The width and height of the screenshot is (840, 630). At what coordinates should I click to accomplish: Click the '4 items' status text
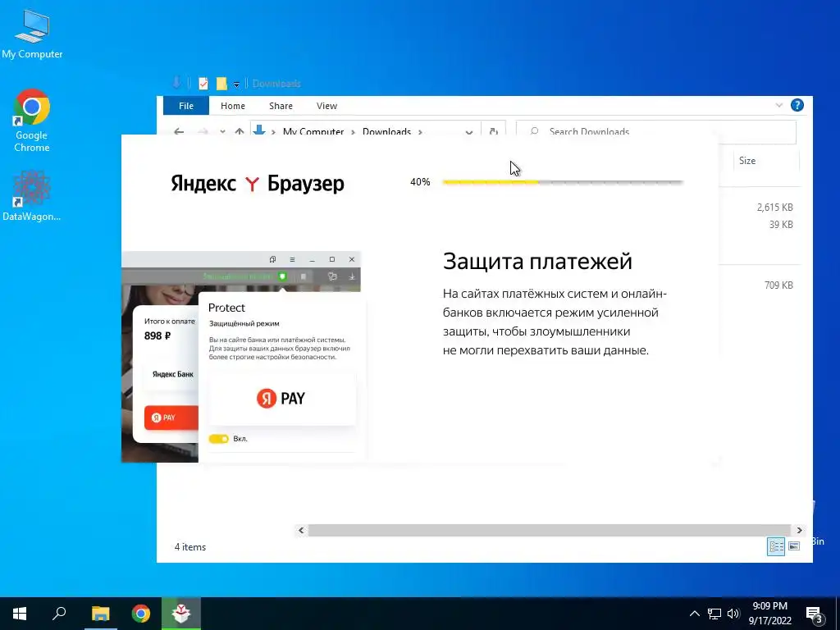click(x=190, y=547)
